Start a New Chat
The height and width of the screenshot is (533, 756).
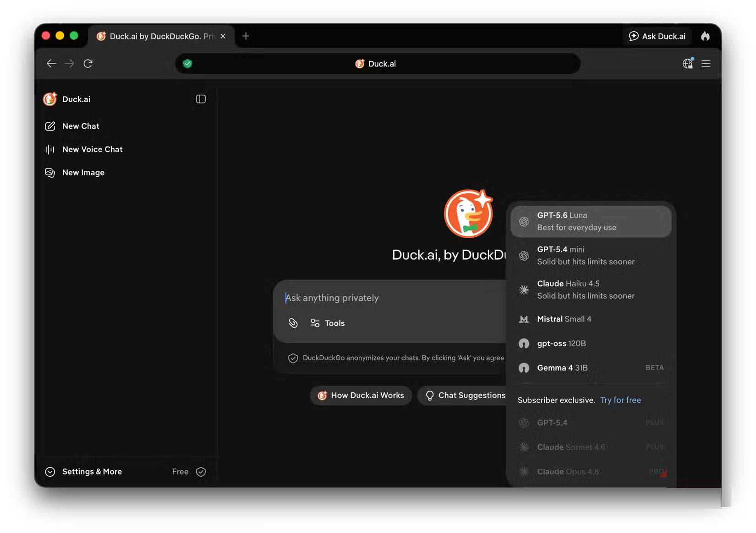[72, 126]
